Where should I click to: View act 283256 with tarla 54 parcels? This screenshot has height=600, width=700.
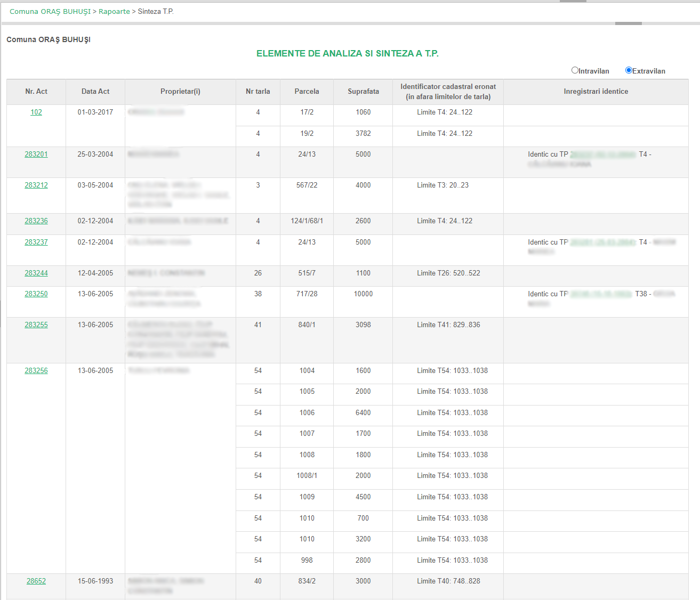click(x=36, y=371)
